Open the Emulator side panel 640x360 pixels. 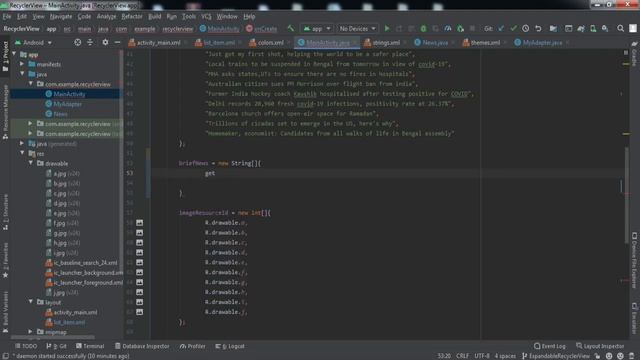click(x=634, y=318)
